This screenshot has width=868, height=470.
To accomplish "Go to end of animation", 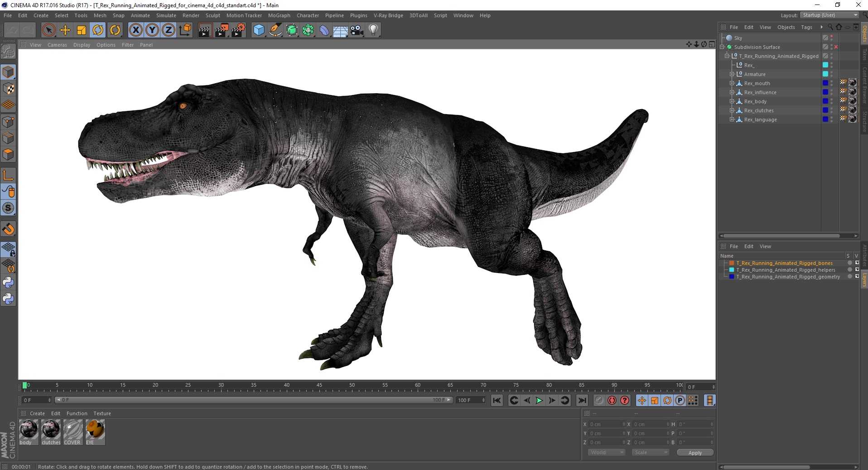I will pos(582,400).
